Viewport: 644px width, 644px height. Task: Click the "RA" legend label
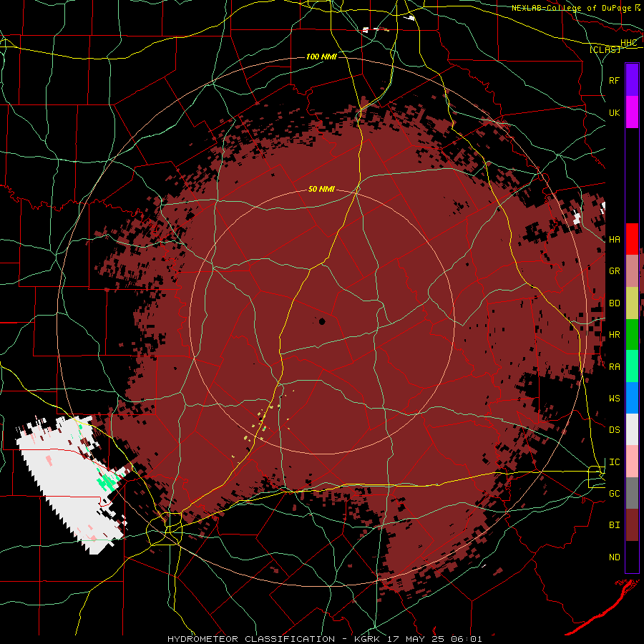615,367
